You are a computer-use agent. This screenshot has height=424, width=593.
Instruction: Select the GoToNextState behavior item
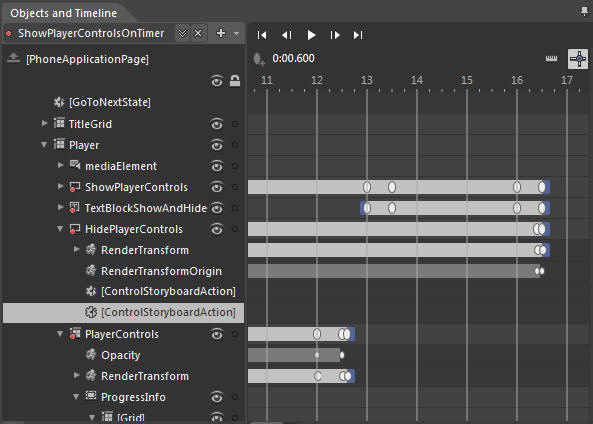tap(110, 102)
